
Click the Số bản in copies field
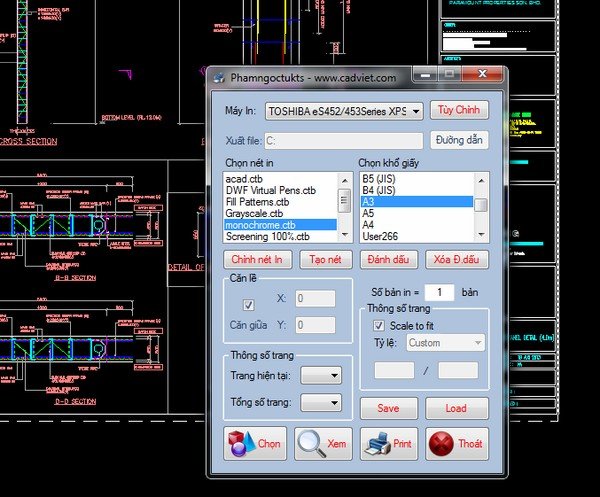439,292
